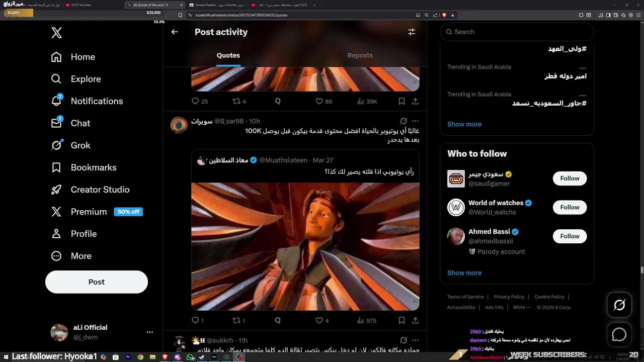Share the post with 575 views
This screenshot has width=644, height=362.
tap(415, 320)
